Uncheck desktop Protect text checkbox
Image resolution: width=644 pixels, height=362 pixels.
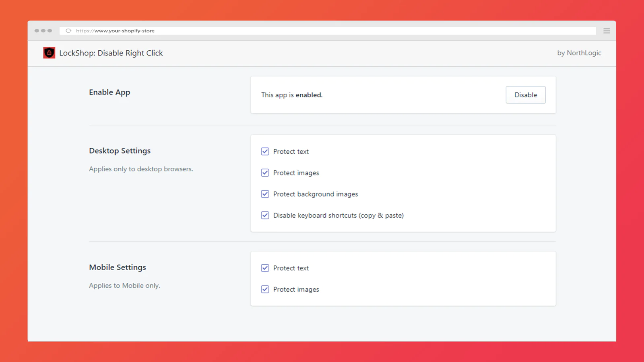point(265,151)
